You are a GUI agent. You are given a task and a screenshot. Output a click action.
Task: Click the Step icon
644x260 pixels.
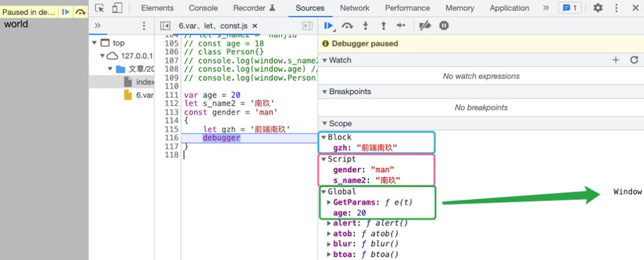pos(401,26)
